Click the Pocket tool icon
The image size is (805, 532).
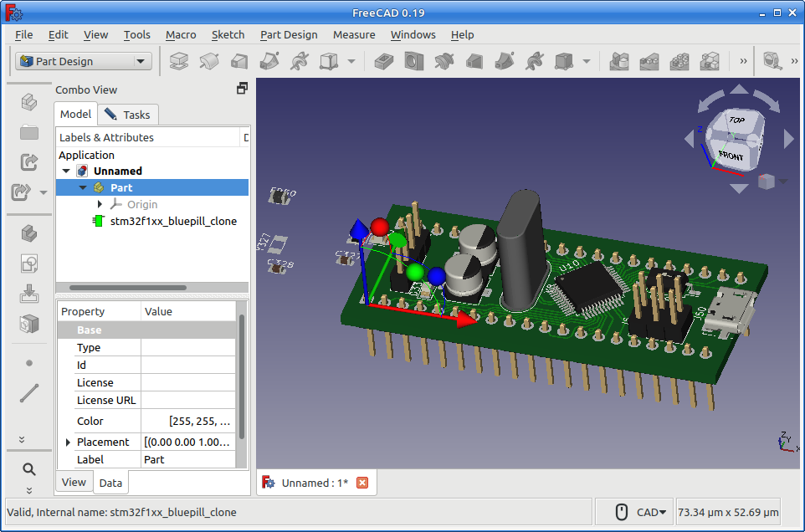coord(383,62)
